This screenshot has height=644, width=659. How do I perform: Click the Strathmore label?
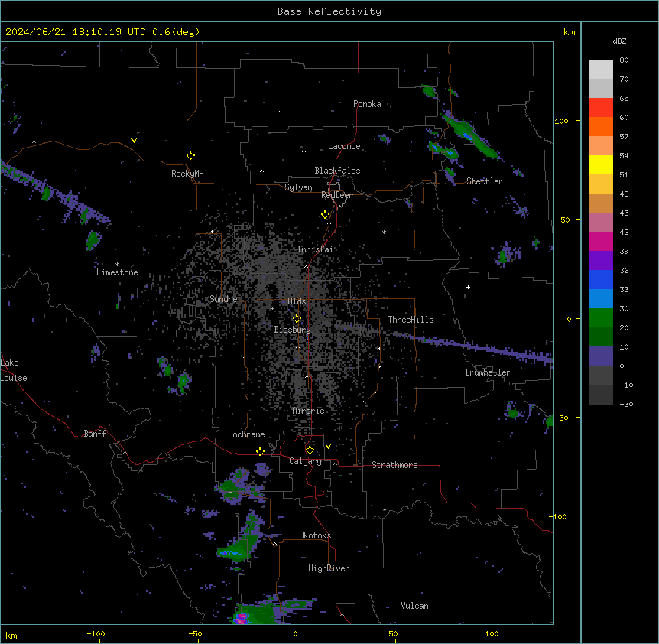394,465
